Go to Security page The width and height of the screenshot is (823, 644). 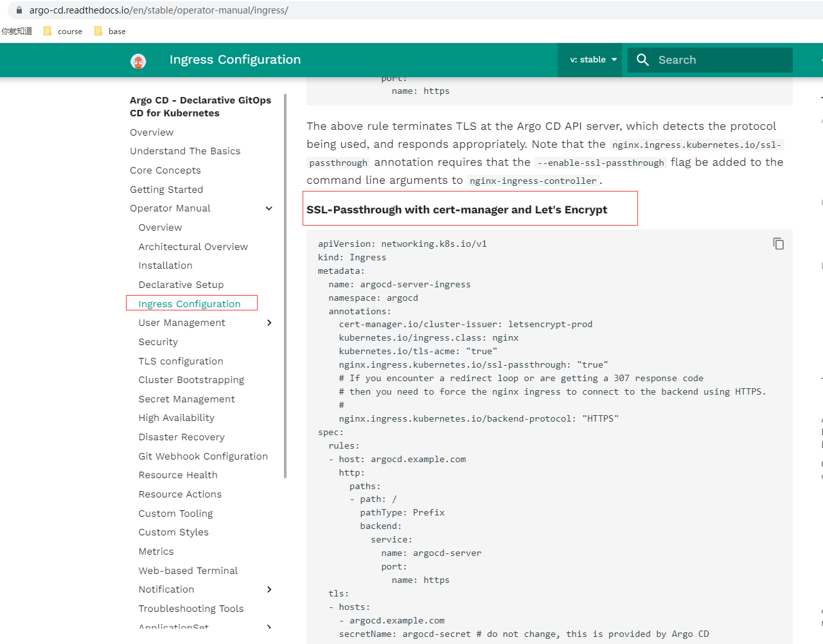(x=158, y=342)
